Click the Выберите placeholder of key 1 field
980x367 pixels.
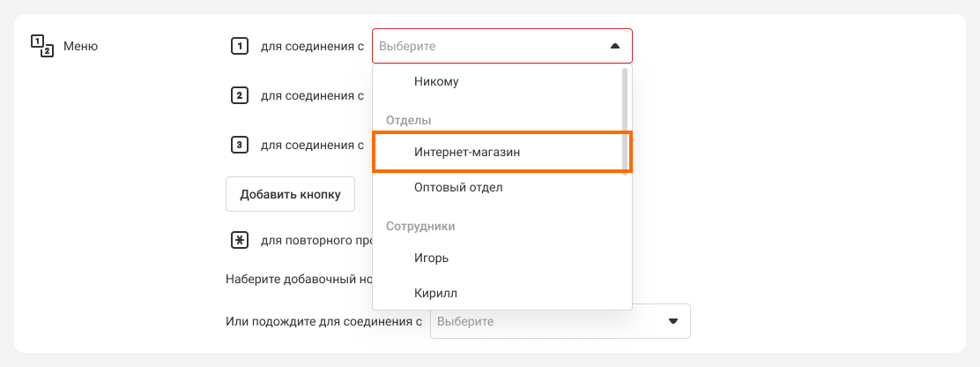[x=407, y=46]
